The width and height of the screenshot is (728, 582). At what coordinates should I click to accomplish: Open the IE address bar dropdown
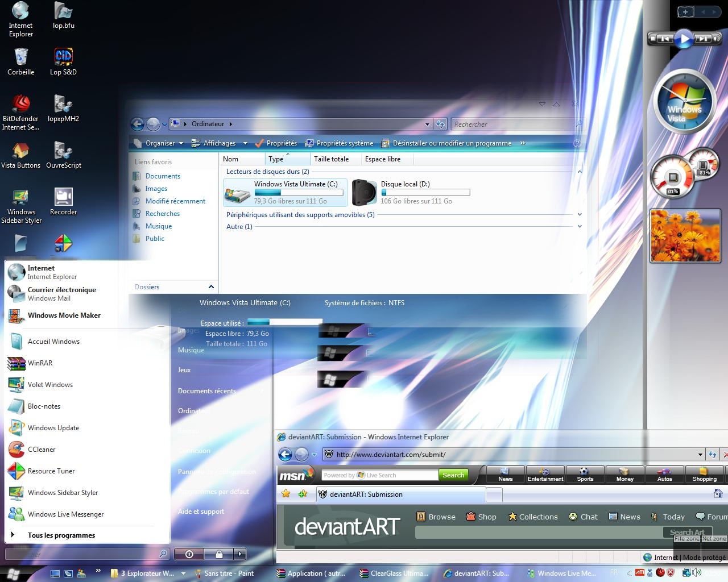coord(700,454)
